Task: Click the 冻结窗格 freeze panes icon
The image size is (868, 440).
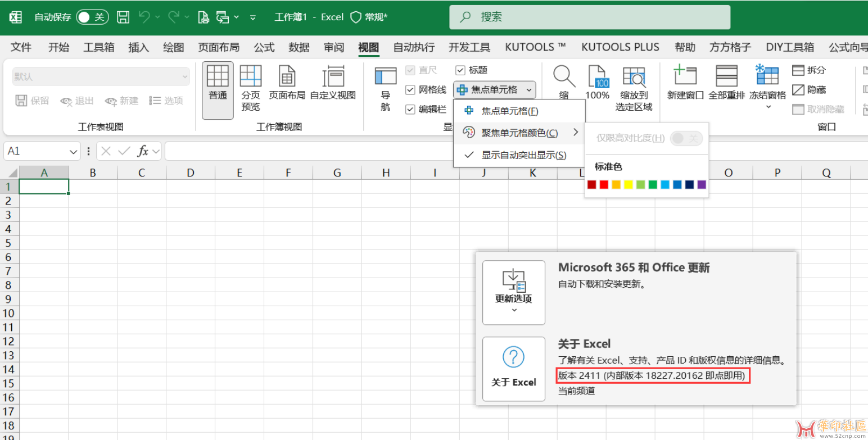Action: tap(767, 75)
